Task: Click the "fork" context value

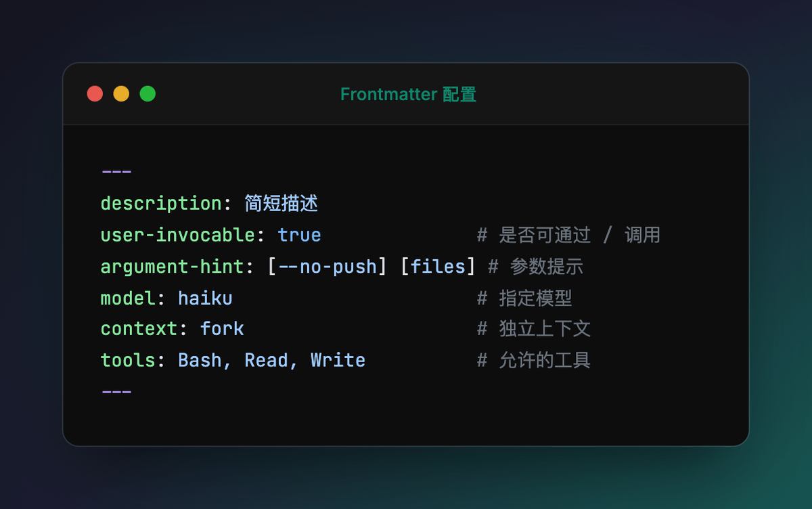Action: click(x=222, y=329)
